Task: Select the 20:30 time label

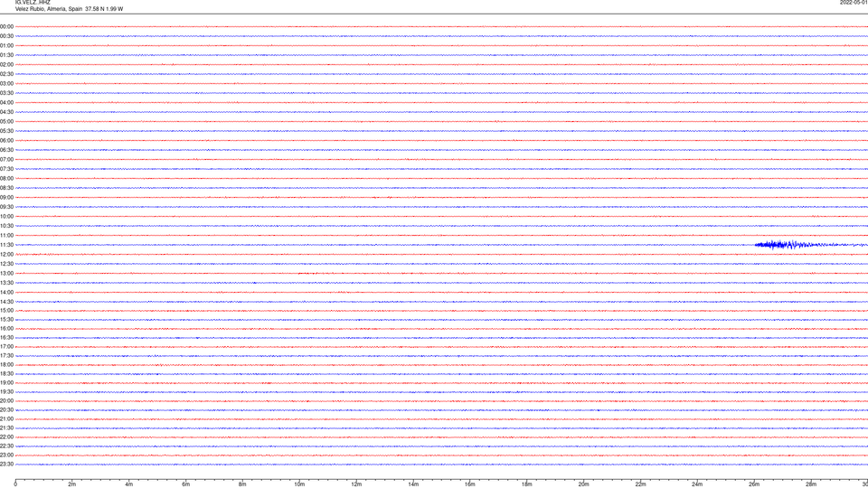Action: [x=6, y=410]
